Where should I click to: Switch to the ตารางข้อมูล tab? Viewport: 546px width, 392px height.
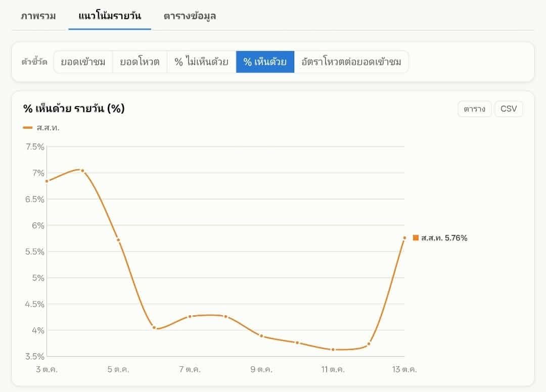[190, 16]
